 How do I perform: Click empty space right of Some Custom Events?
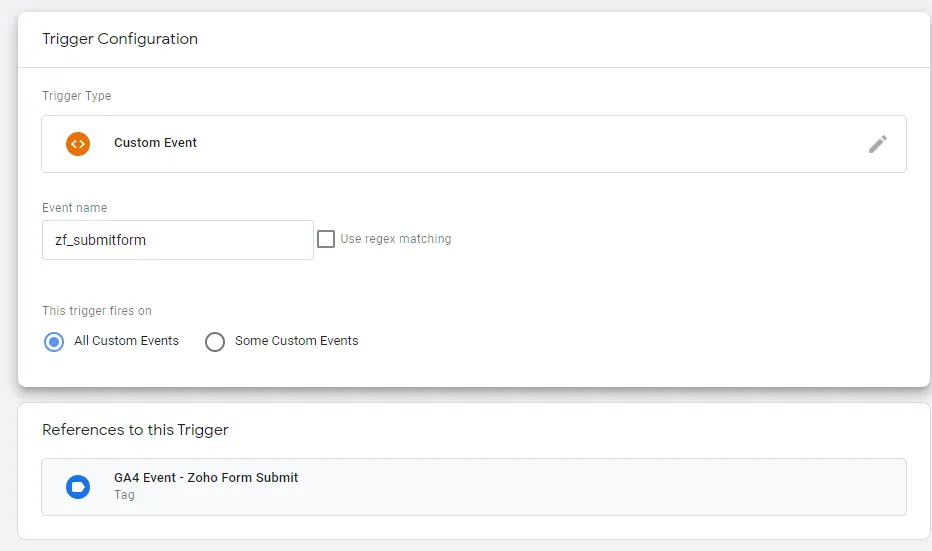click(600, 341)
